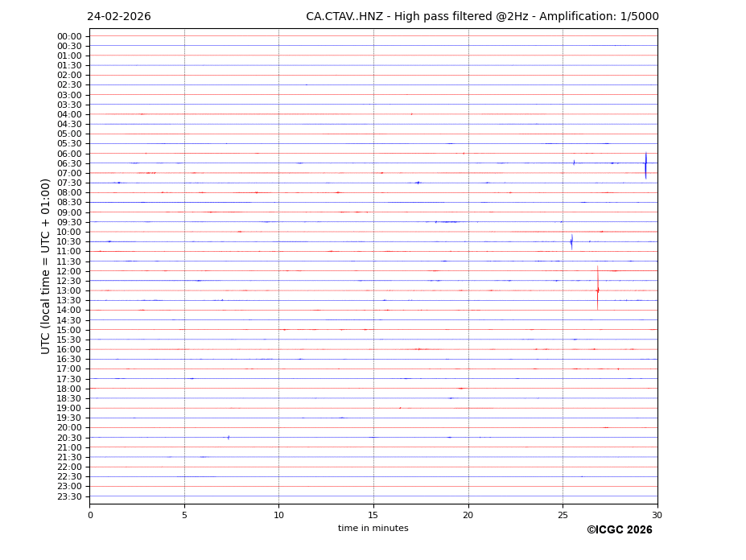This screenshot has width=746, height=560.
Task: Select the 18:00 time label
Action: click(x=69, y=389)
